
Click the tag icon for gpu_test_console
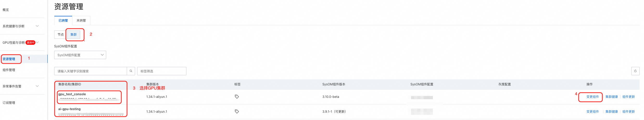point(237,97)
